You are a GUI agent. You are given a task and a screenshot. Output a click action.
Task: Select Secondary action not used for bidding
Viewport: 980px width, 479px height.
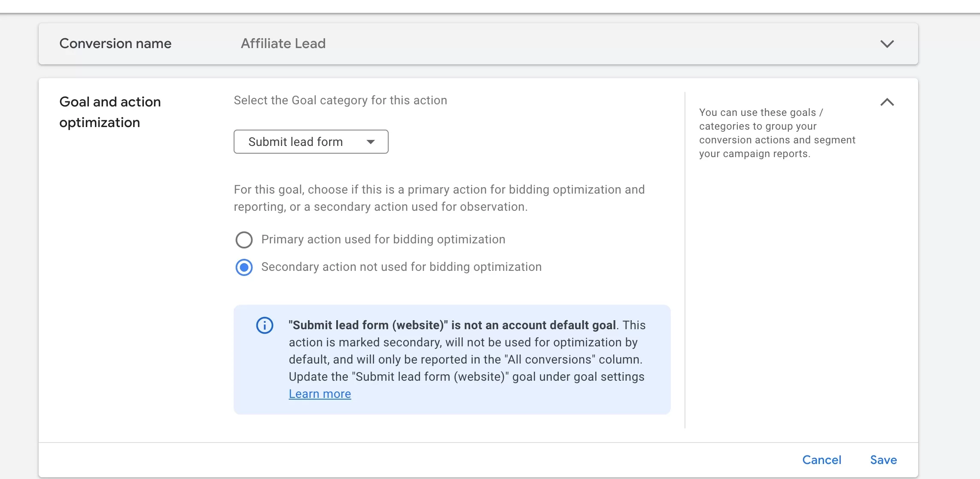(244, 267)
